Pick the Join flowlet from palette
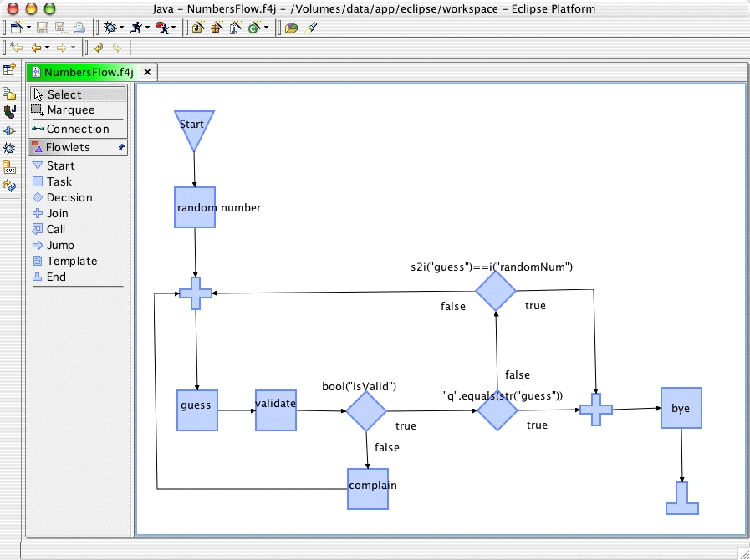The width and height of the screenshot is (750, 560). coord(57,214)
